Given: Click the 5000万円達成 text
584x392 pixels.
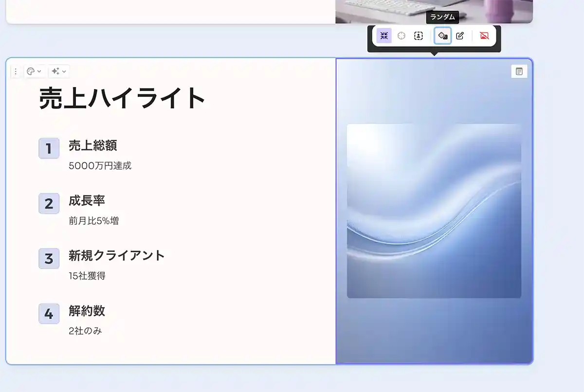Looking at the screenshot, I should pos(100,166).
